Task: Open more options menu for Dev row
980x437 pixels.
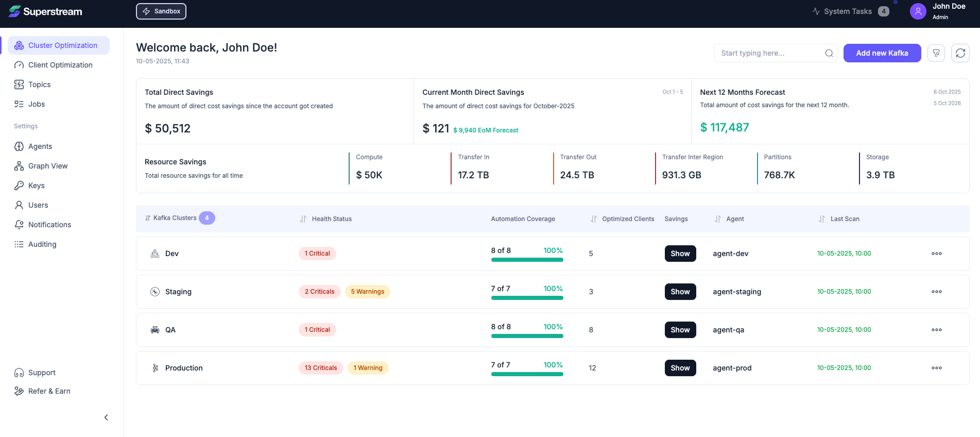Action: tap(937, 254)
